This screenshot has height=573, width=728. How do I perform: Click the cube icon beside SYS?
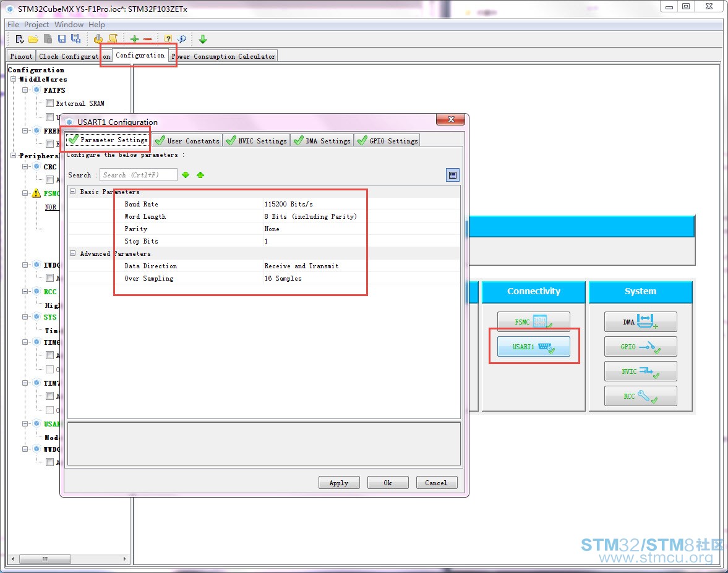pyautogui.click(x=36, y=317)
